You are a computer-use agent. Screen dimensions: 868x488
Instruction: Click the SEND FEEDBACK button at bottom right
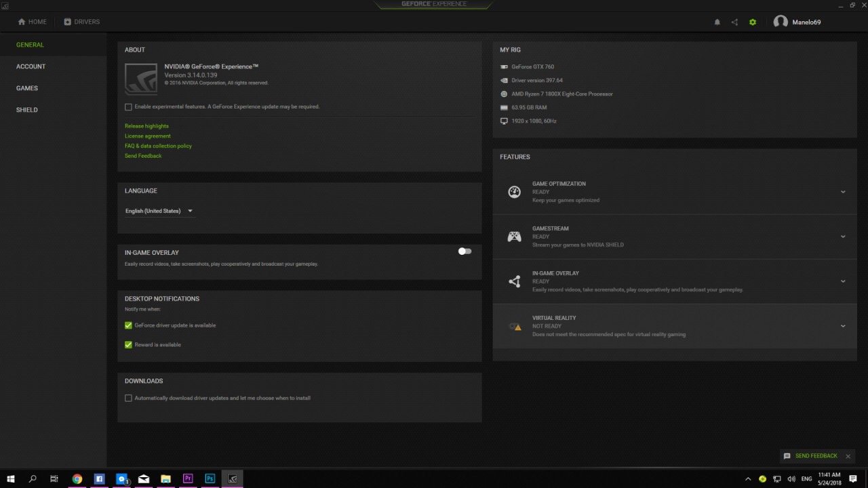(x=810, y=456)
